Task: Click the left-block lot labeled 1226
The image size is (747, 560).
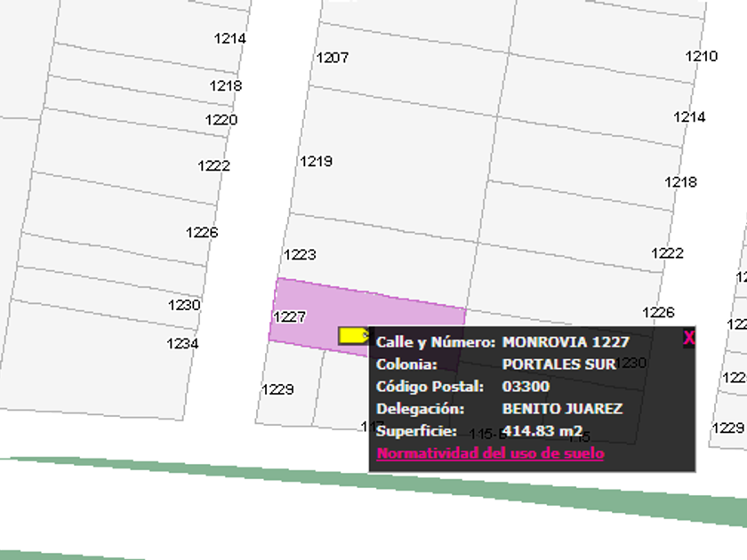Action: [x=202, y=232]
